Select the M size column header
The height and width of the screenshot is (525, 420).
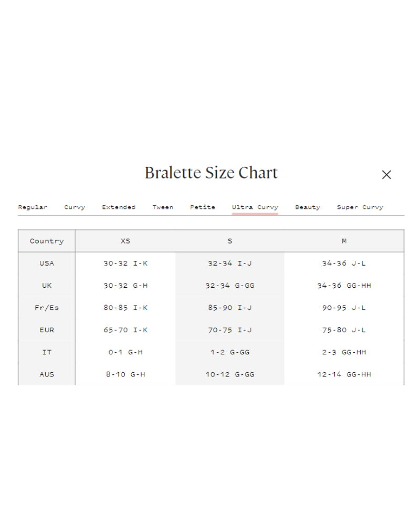tap(344, 241)
